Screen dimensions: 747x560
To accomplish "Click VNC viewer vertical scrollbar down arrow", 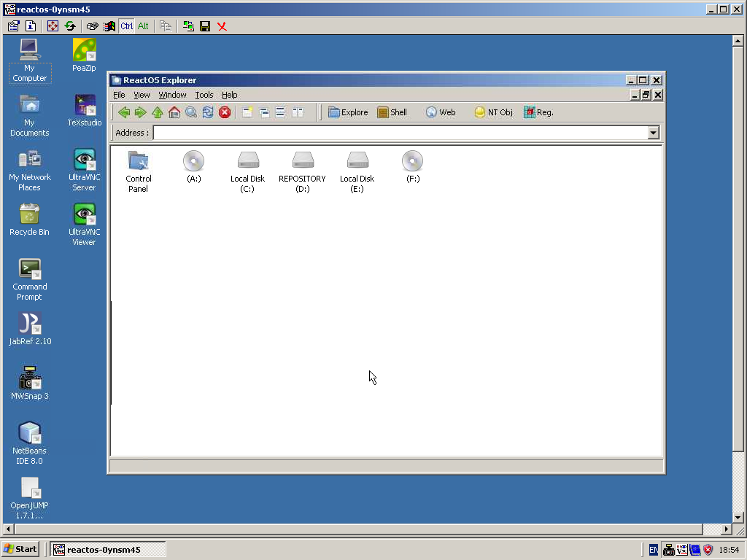I will pyautogui.click(x=738, y=517).
